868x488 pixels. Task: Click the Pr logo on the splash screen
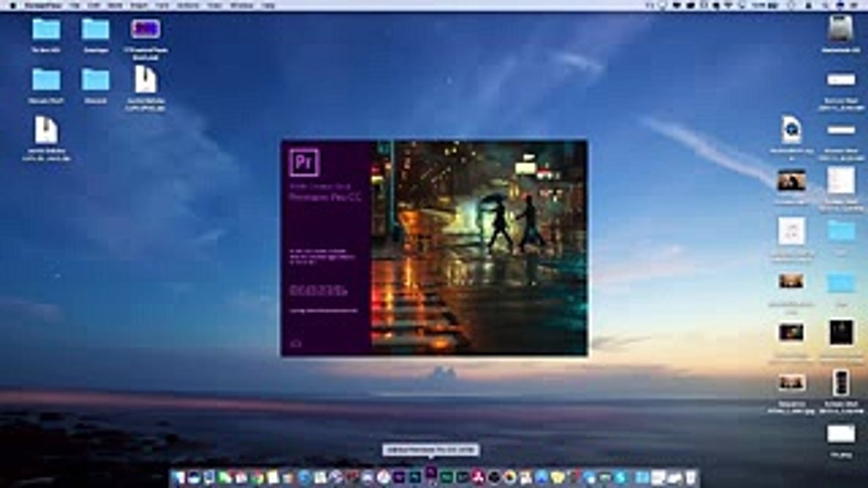pos(304,163)
